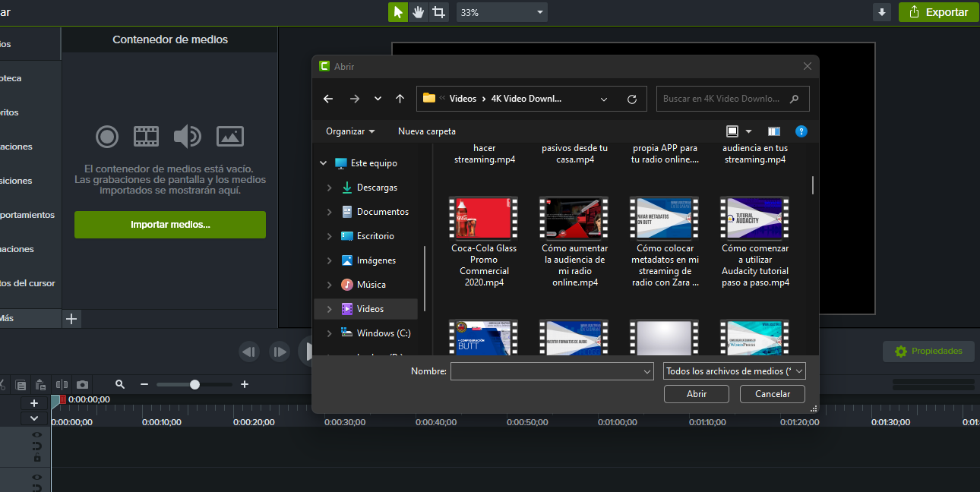
Task: Open recent locations dropdown in dialog
Action: (378, 99)
